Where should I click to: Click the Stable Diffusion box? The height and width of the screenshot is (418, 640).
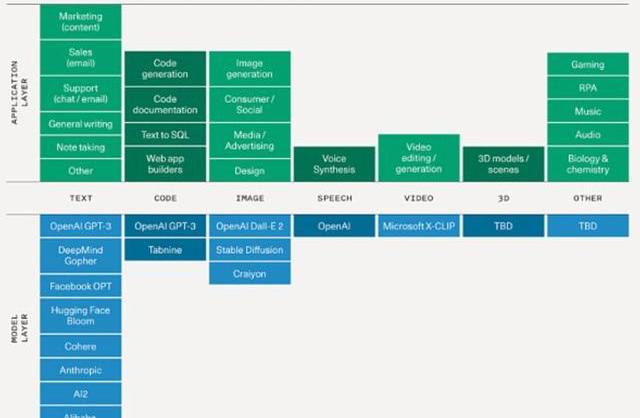[250, 250]
